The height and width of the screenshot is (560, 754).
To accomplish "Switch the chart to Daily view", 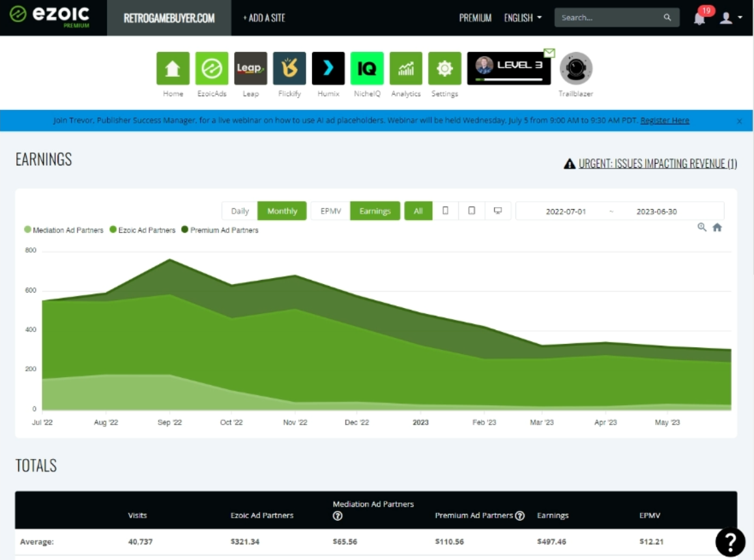I will coord(240,211).
